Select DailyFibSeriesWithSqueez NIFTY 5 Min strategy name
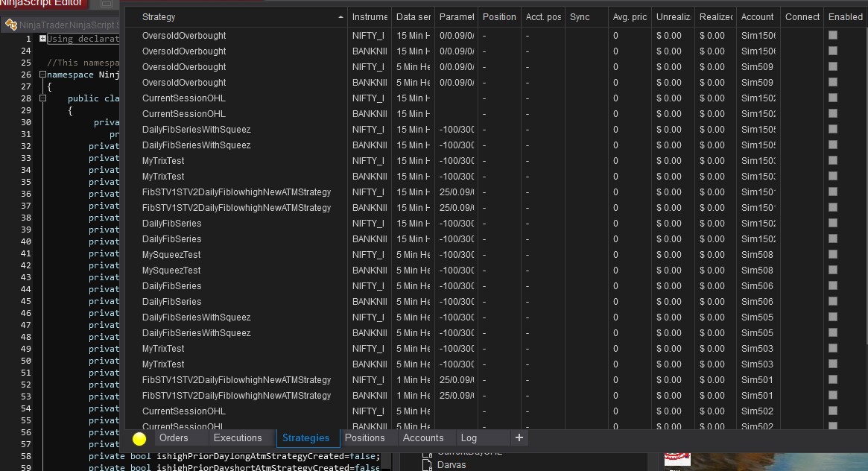Viewport: 868px width, 471px height. click(197, 317)
